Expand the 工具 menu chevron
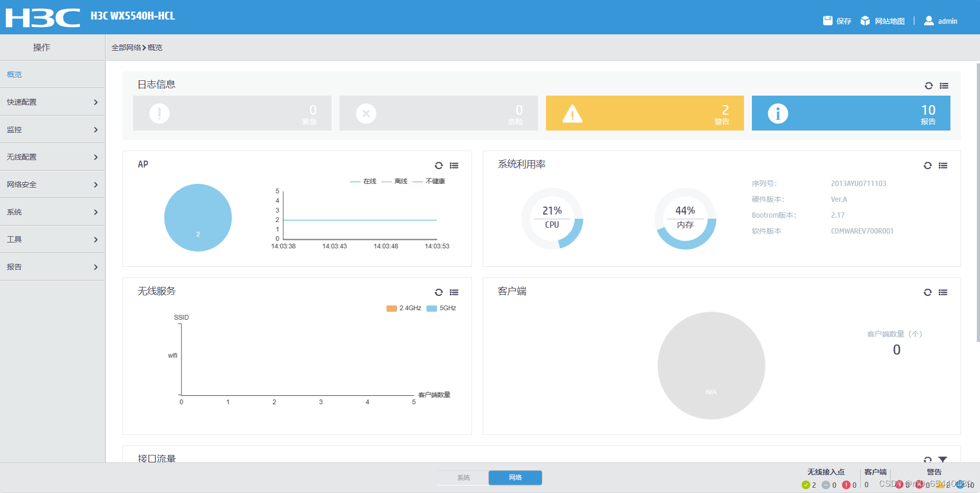 point(96,239)
